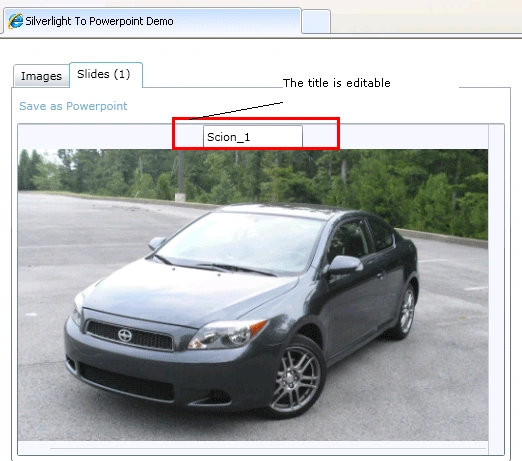Click the Scion car slide image
522x461 pixels.
pos(253,295)
